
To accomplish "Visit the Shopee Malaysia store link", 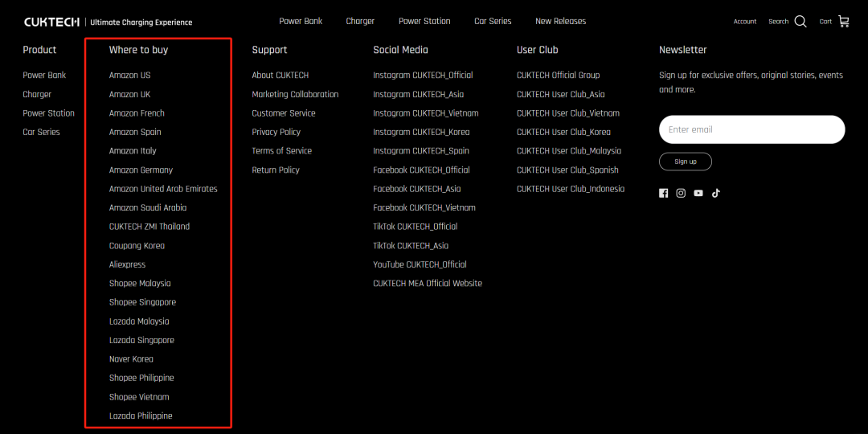I will tap(140, 284).
